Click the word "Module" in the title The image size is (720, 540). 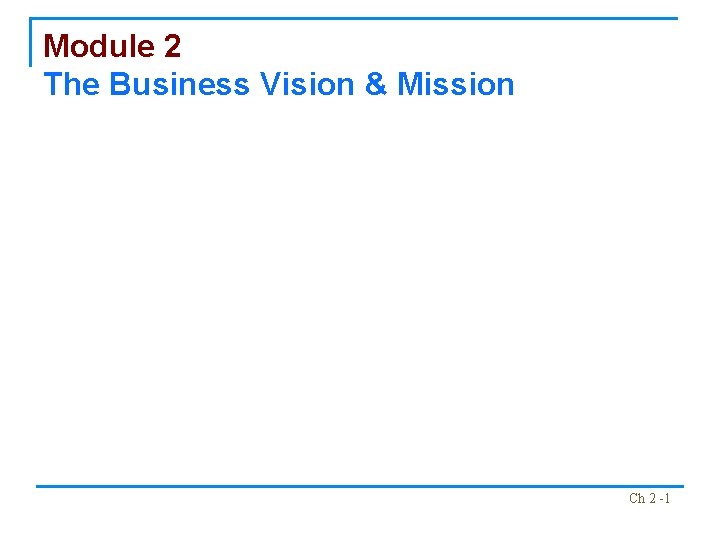[x=96, y=46]
